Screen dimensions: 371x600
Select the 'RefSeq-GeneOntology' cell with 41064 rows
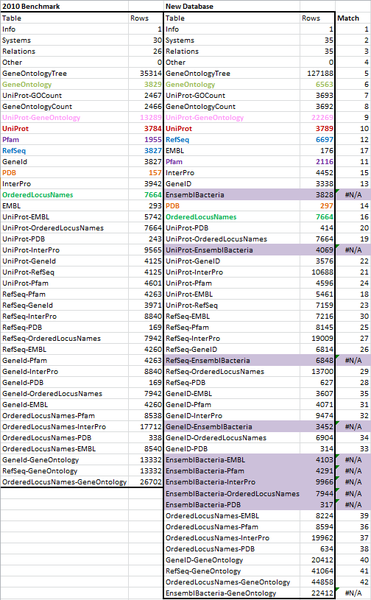click(232, 571)
